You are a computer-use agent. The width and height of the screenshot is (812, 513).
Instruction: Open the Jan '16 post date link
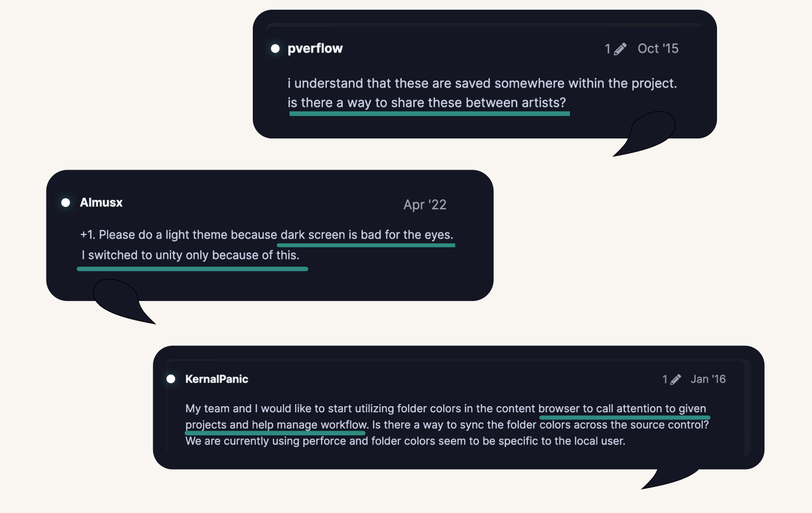708,379
